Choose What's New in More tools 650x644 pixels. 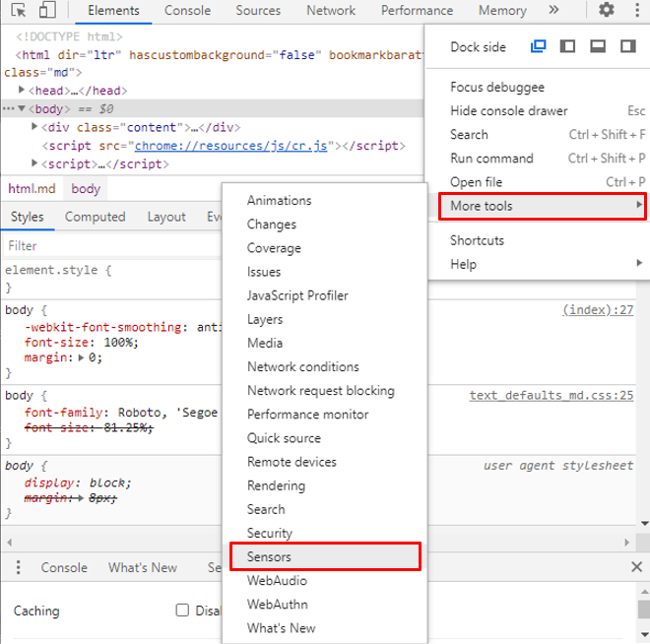click(325, 628)
